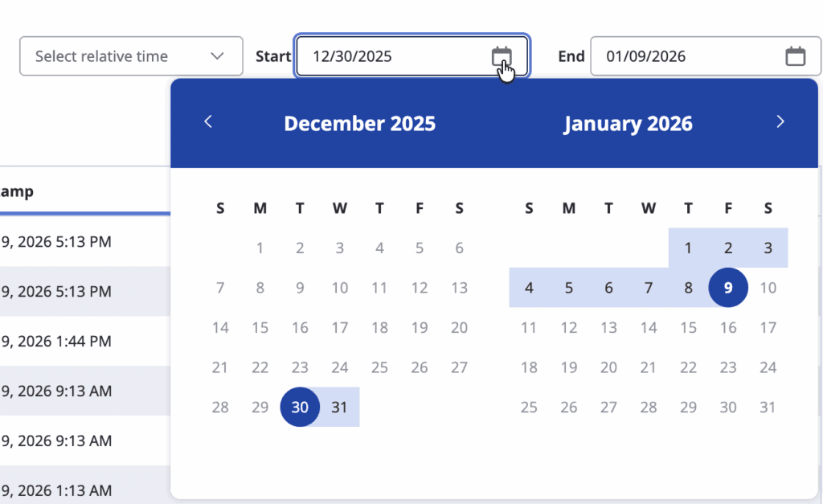This screenshot has height=504, width=823.
Task: Navigate to next month with right chevron
Action: click(780, 121)
